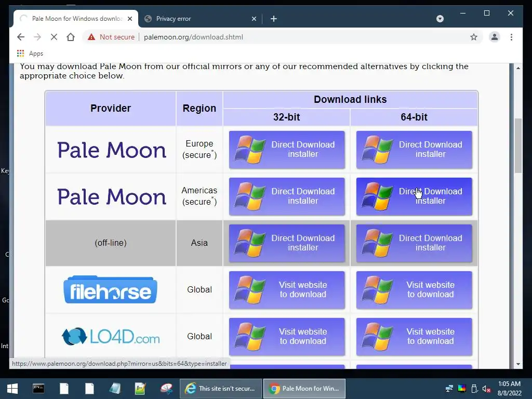Click the address bar URL palemoon.org/download.shtml
Image resolution: width=532 pixels, height=399 pixels.
(x=193, y=37)
